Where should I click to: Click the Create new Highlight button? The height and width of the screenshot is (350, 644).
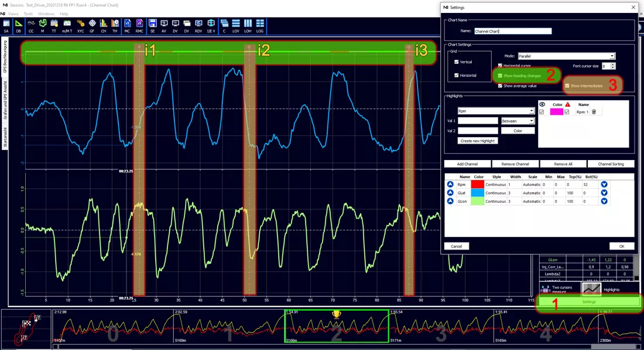[477, 141]
